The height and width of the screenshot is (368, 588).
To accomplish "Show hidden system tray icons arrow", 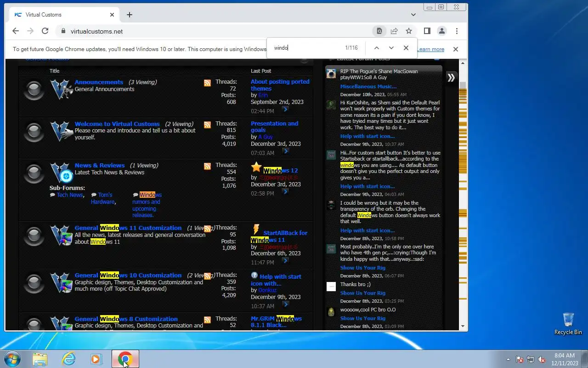I will pyautogui.click(x=508, y=359).
